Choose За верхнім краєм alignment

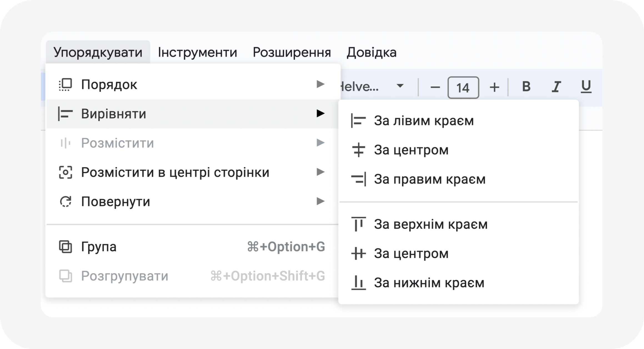459,224
